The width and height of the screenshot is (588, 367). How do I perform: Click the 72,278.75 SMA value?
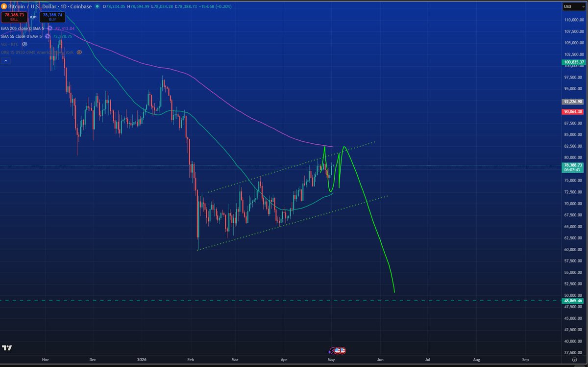[63, 36]
